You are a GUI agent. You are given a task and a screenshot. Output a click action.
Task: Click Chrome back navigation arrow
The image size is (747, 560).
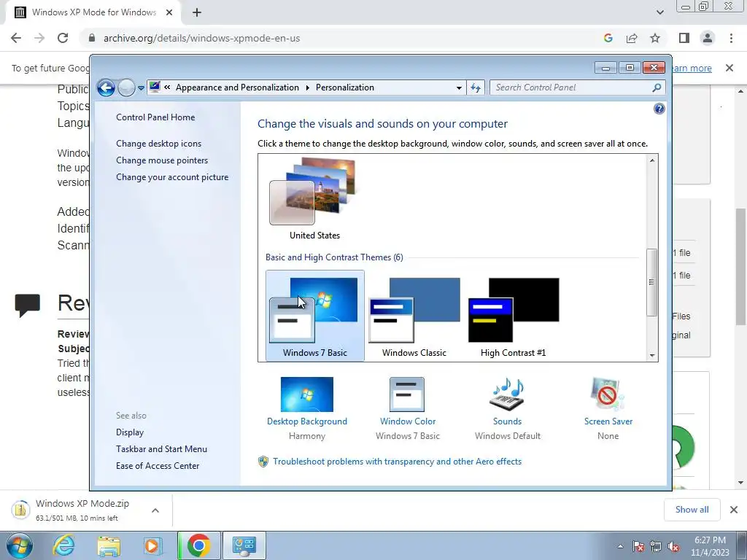click(x=16, y=38)
